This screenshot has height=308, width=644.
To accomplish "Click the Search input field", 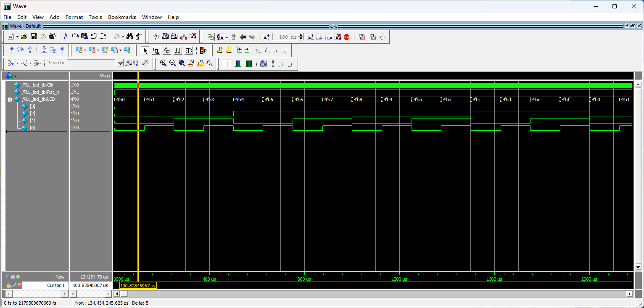I will [91, 63].
